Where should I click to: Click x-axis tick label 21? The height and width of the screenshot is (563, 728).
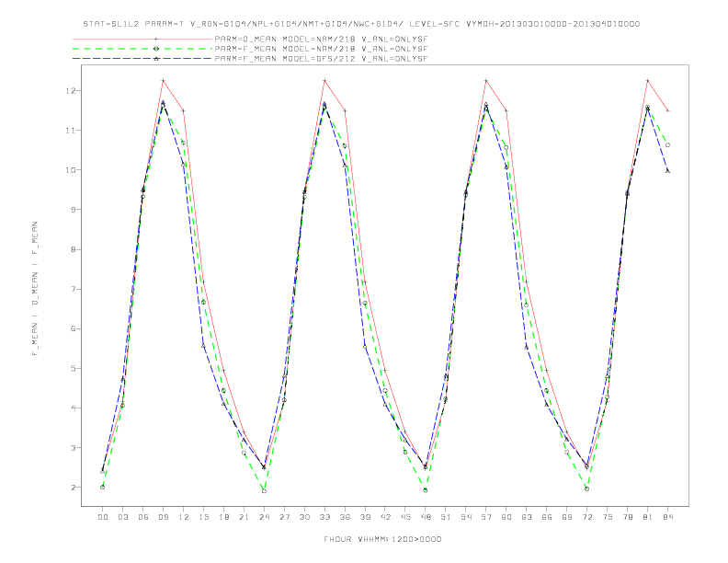(244, 517)
